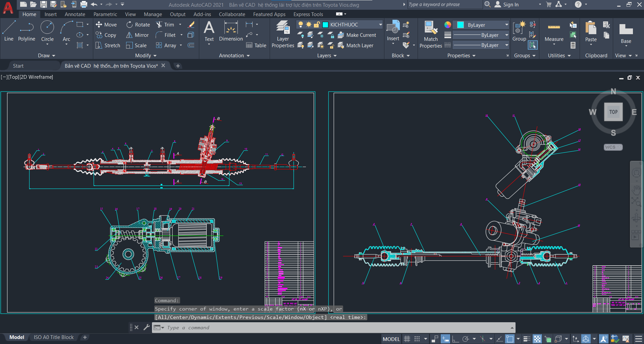Click Make Current layer button
The image size is (644, 344).
click(x=357, y=35)
